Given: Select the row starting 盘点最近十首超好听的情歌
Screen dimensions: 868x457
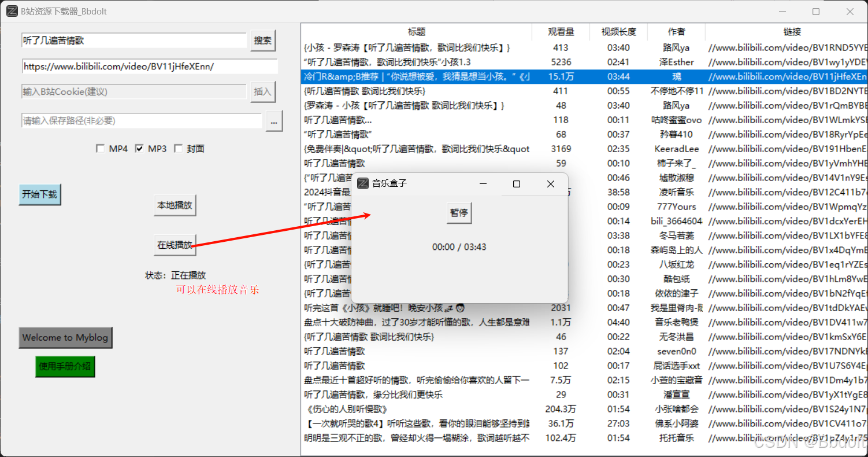Looking at the screenshot, I should click(584, 380).
